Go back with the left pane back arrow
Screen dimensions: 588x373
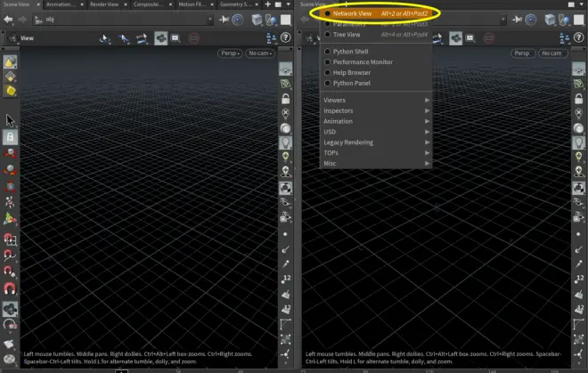click(x=8, y=20)
